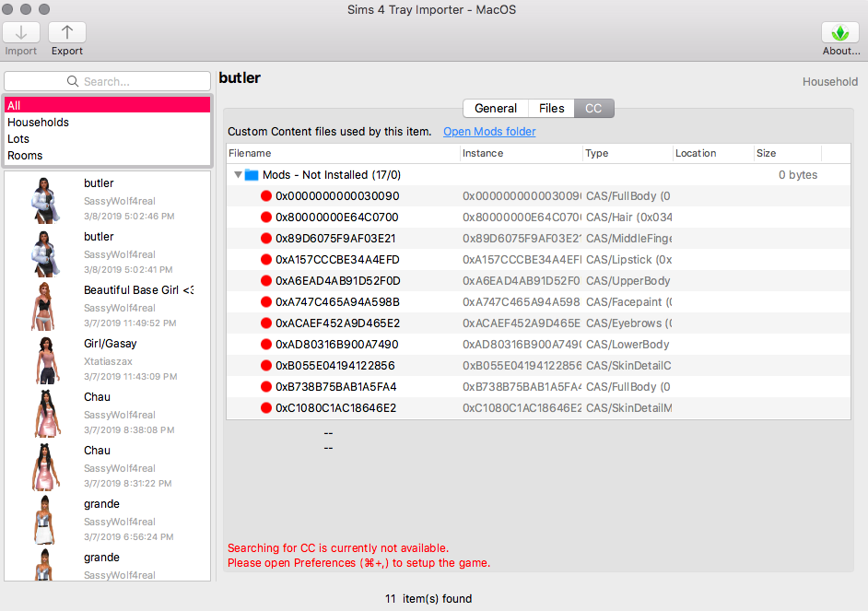Click the magnifier icon in search box
Image resolution: width=868 pixels, height=611 pixels.
[73, 81]
